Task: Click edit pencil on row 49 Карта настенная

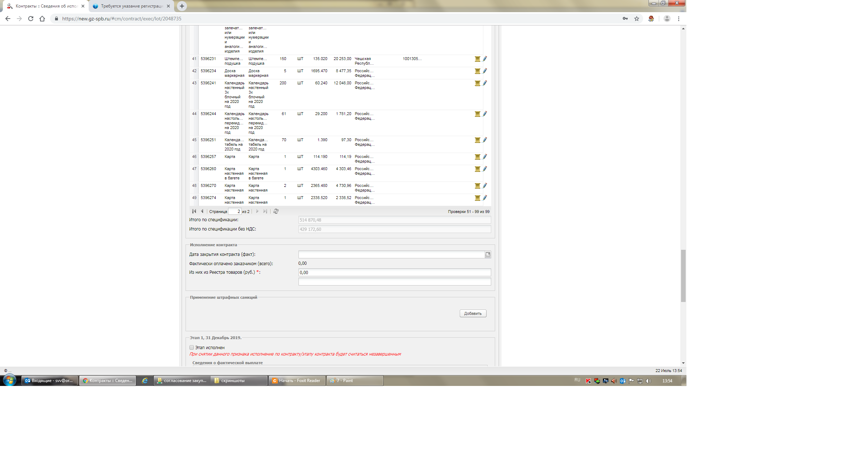Action: point(485,198)
